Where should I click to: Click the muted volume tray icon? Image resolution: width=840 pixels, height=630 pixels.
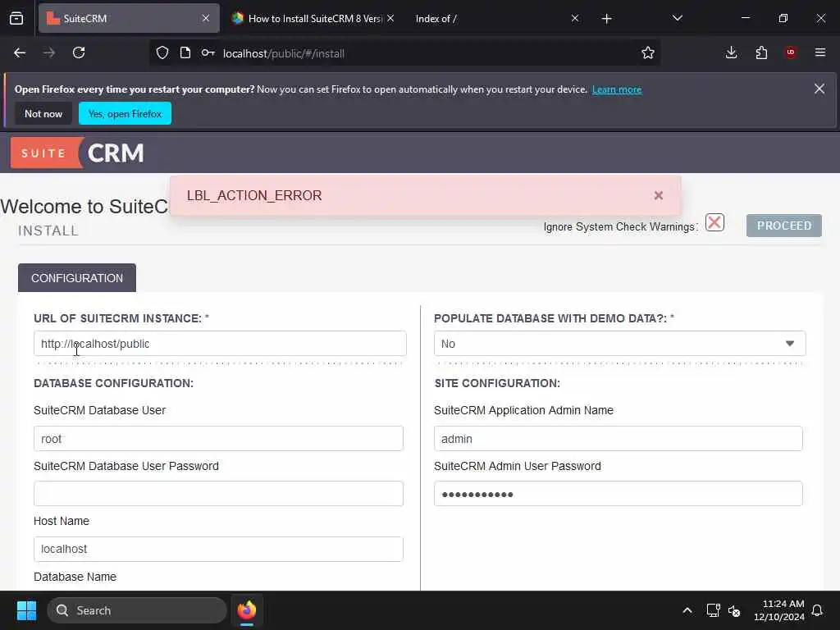point(734,610)
